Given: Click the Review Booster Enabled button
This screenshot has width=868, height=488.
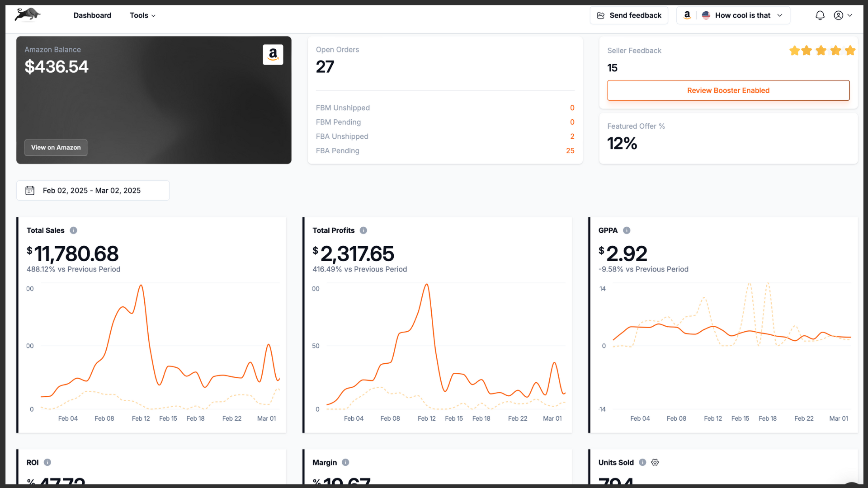Looking at the screenshot, I should (728, 90).
